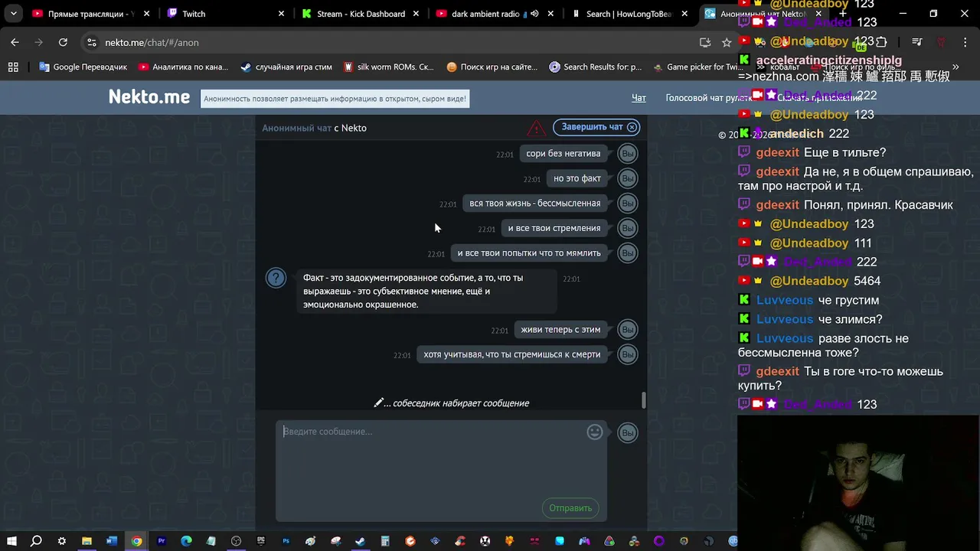Click gdeexit 'Еще в тильте?' overlay line

click(x=812, y=152)
